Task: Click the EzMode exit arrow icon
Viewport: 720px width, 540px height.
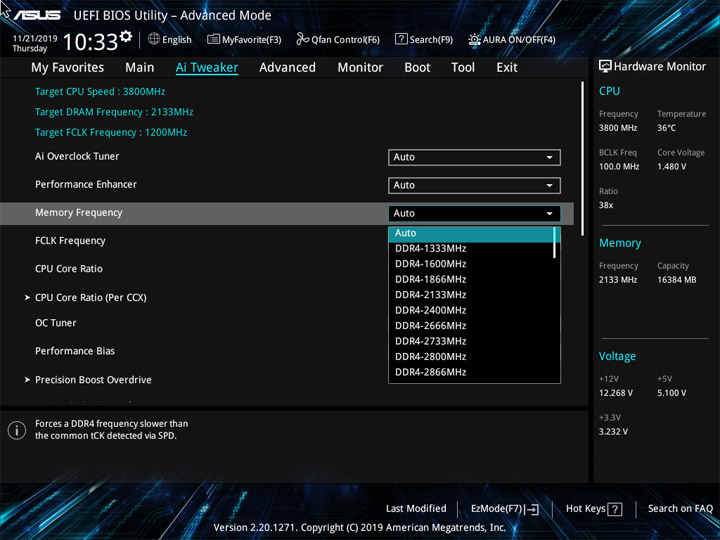Action: point(532,509)
